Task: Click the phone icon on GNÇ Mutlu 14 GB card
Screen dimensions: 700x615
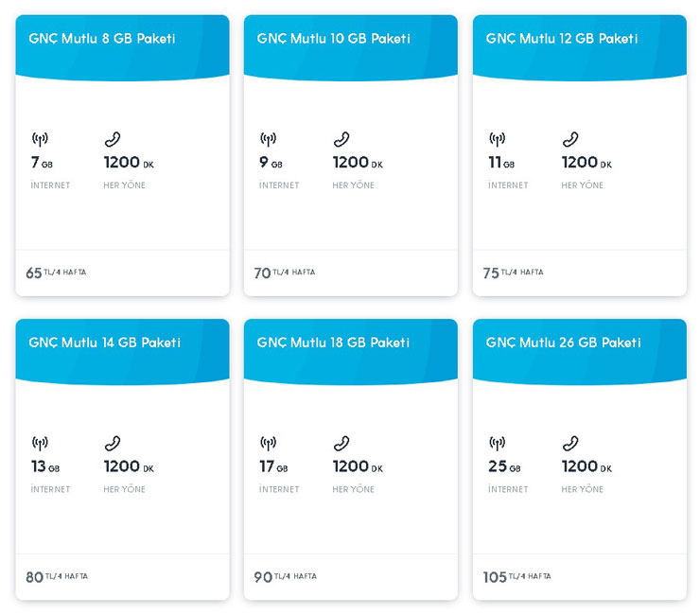Action: coord(113,444)
